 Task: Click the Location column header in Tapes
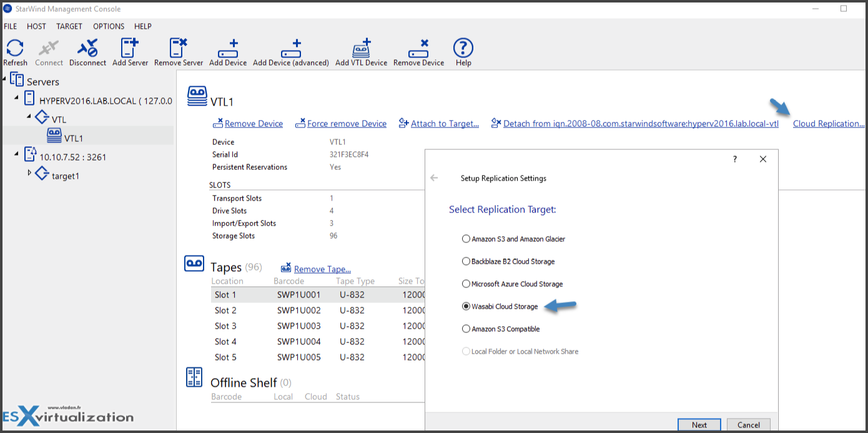pos(227,281)
